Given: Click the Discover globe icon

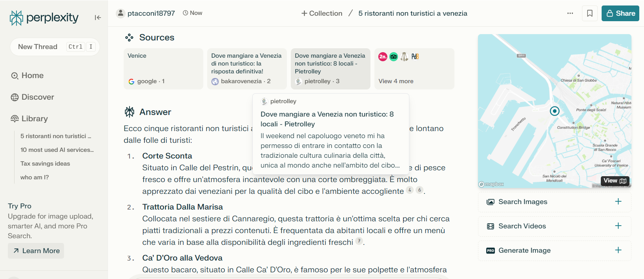Looking at the screenshot, I should click(x=15, y=97).
